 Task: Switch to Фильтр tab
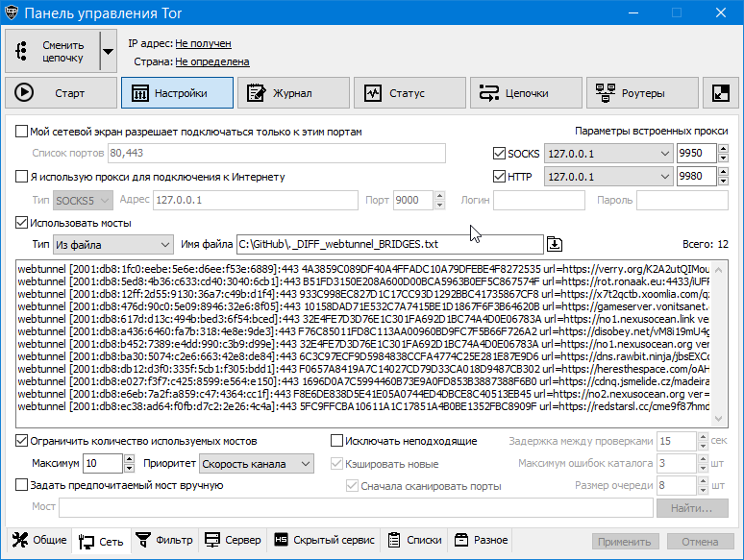point(164,540)
